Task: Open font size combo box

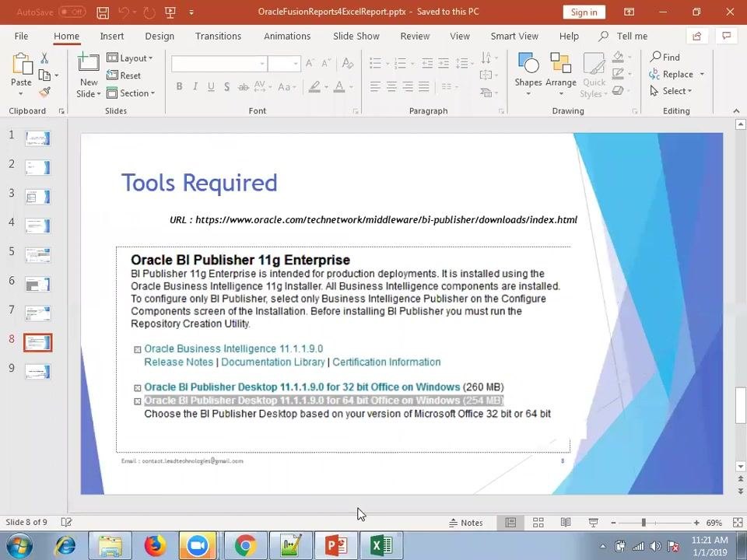Action: pos(284,63)
